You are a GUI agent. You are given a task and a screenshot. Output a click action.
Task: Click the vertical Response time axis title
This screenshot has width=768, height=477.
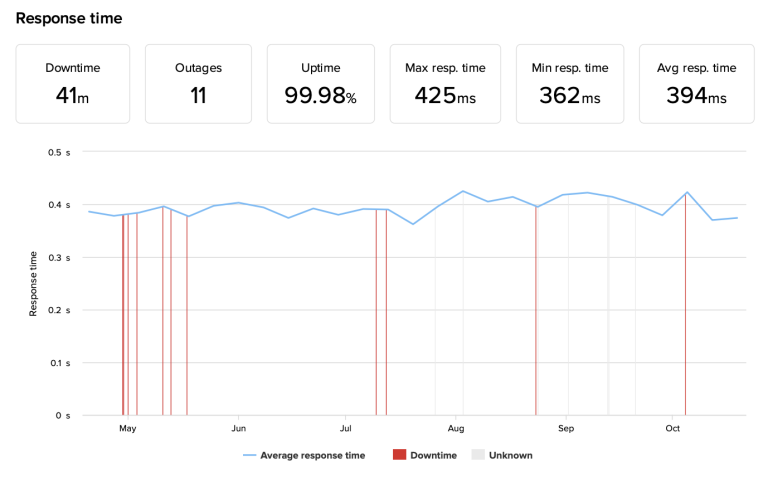(x=33, y=284)
